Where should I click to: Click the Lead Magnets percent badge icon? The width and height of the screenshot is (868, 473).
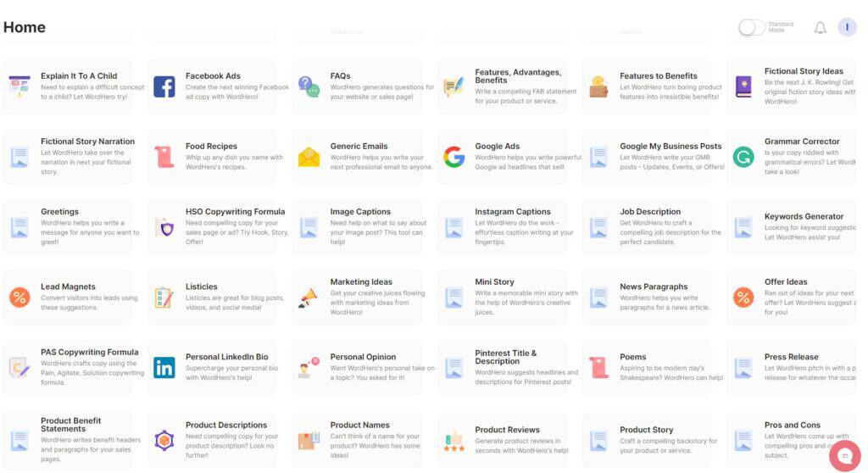19,298
